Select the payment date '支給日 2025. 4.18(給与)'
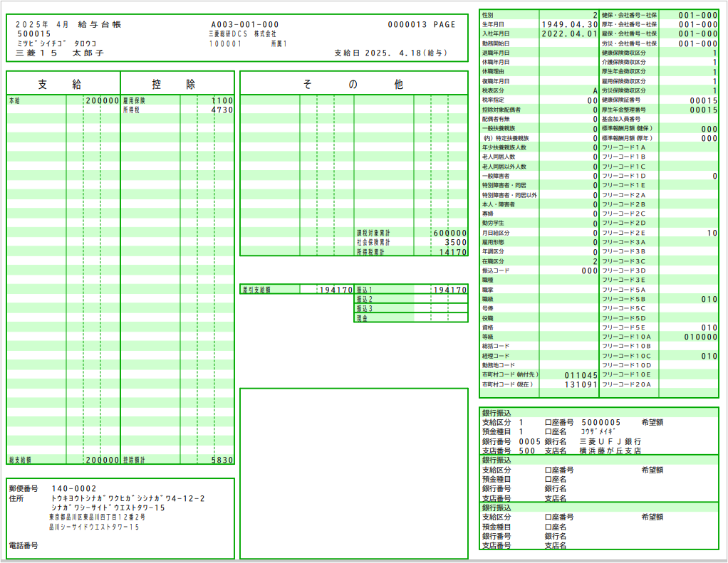The image size is (728, 563). point(391,53)
